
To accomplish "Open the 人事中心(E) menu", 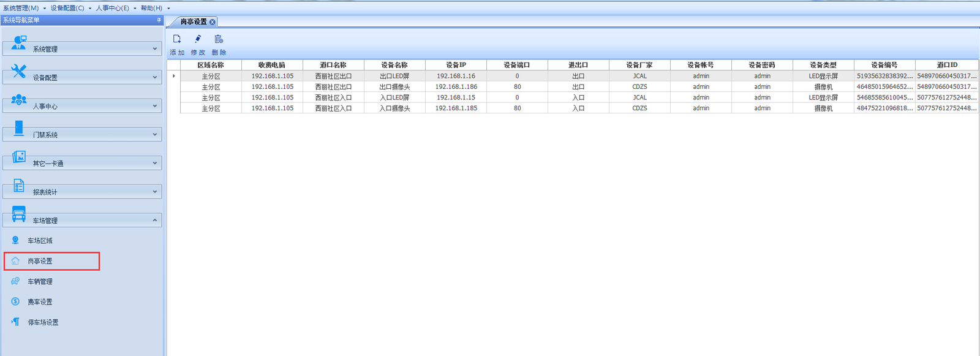I will (112, 8).
